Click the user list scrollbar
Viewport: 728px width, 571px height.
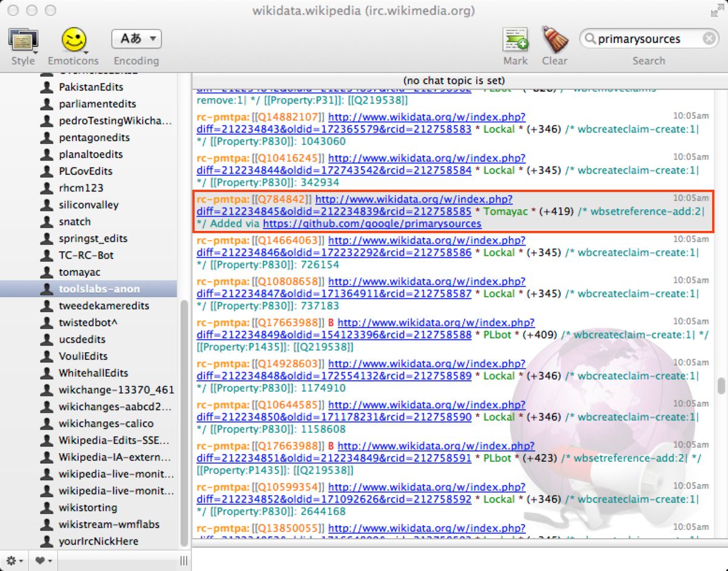[x=184, y=424]
